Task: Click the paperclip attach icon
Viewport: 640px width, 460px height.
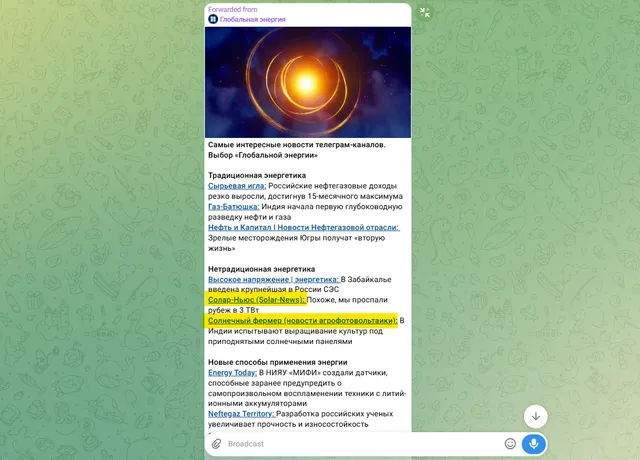Action: [x=216, y=444]
